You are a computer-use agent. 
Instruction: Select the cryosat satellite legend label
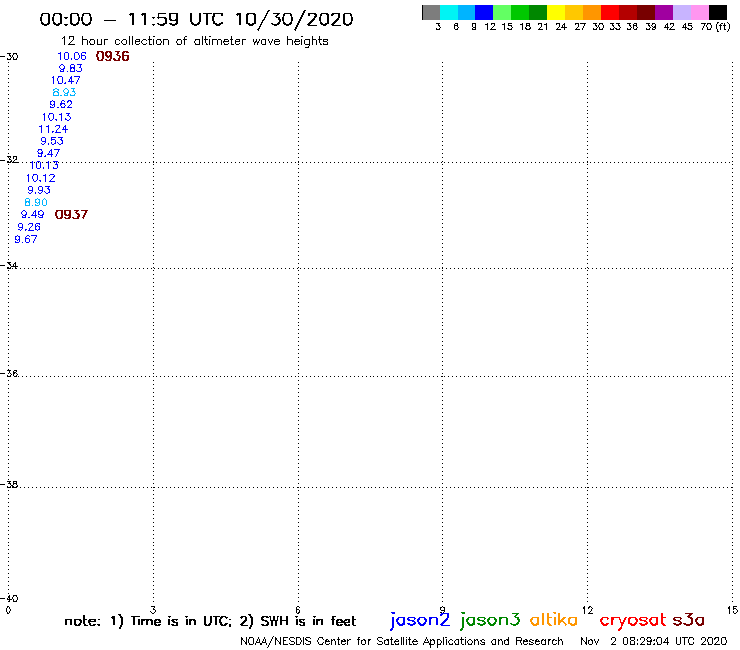tap(633, 620)
